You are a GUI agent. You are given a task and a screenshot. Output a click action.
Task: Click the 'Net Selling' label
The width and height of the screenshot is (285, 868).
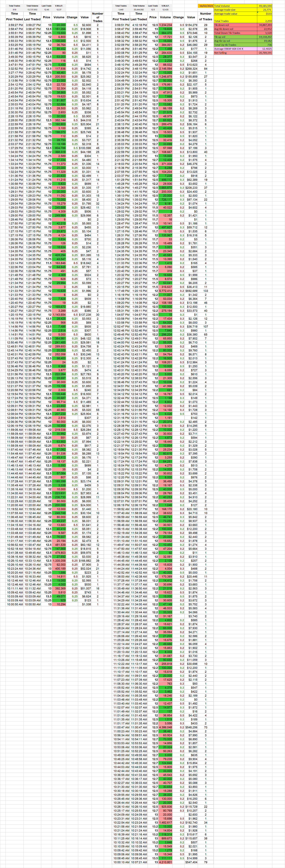pos(220,53)
